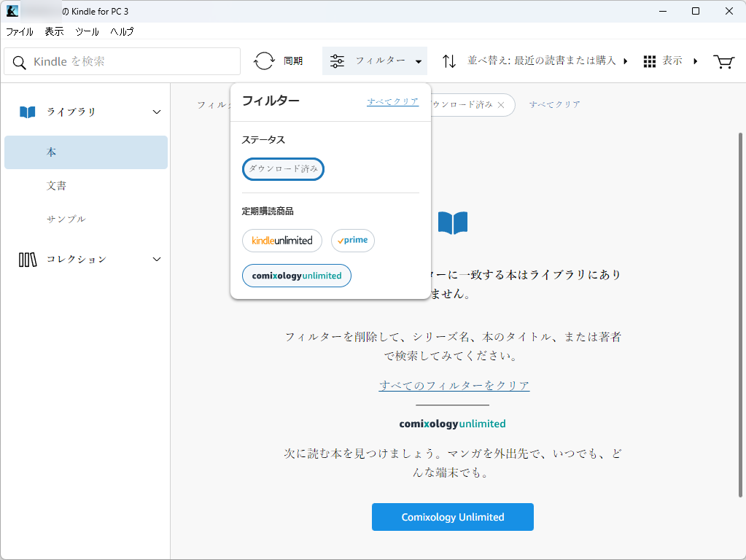Open the shopping cart icon
This screenshot has height=560, width=746.
click(723, 62)
